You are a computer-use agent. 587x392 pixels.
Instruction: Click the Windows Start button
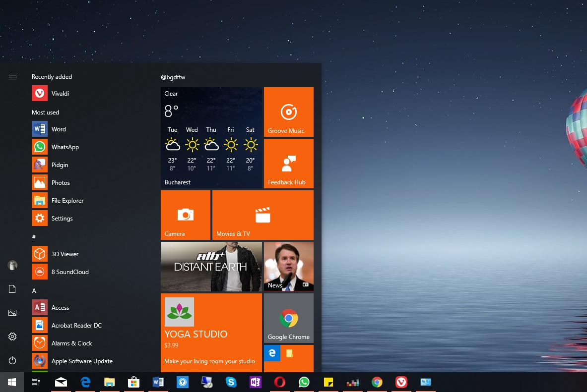(x=12, y=382)
